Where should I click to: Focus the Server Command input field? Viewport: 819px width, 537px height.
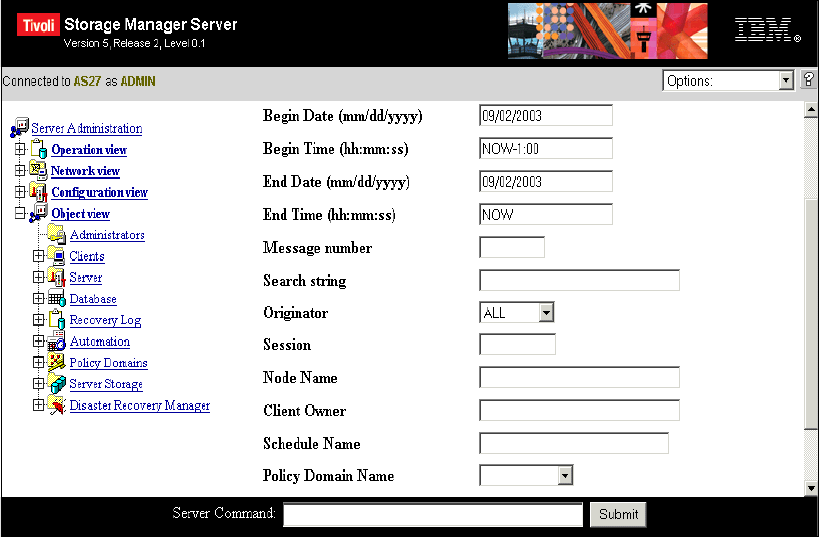[433, 515]
